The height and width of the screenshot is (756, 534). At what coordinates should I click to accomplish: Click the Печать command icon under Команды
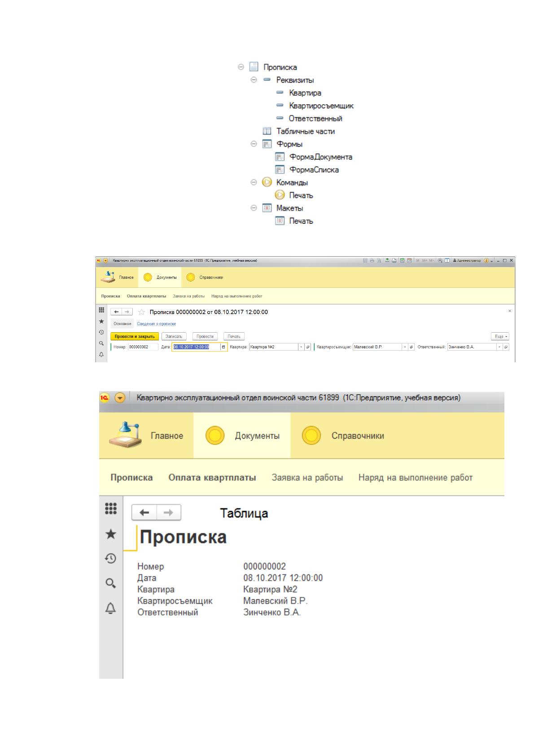(280, 195)
